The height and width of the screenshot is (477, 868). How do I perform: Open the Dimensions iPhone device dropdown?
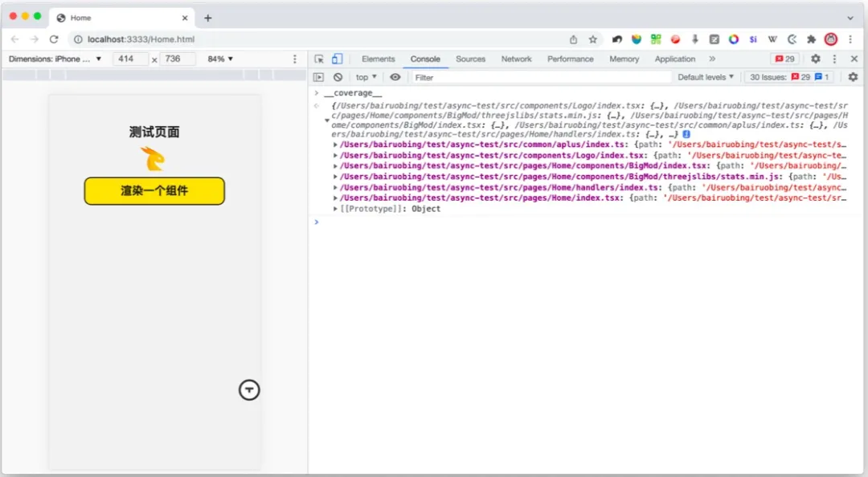pos(55,59)
